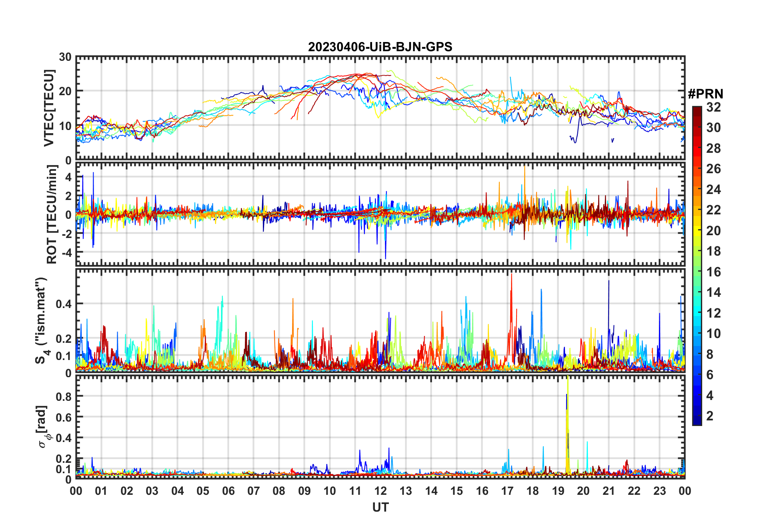Click the "0.4" tick on the sigma-phi axis
Viewport: 761px width, 532px height.
coord(64,438)
